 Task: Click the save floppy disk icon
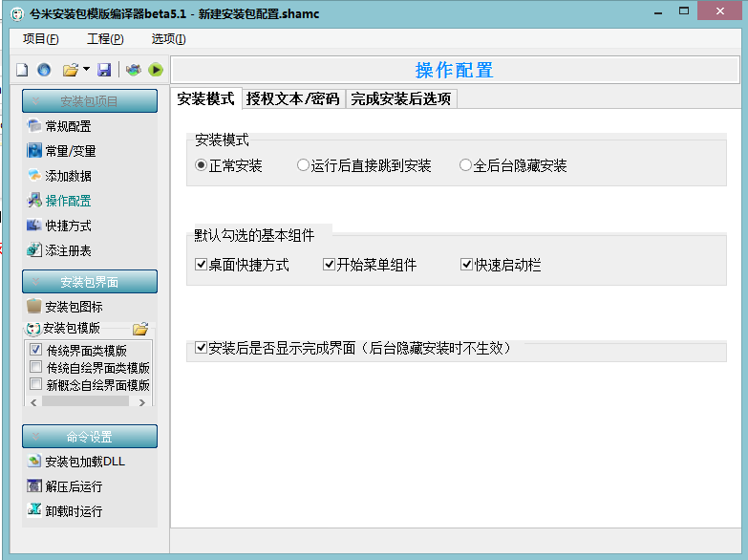click(x=104, y=70)
